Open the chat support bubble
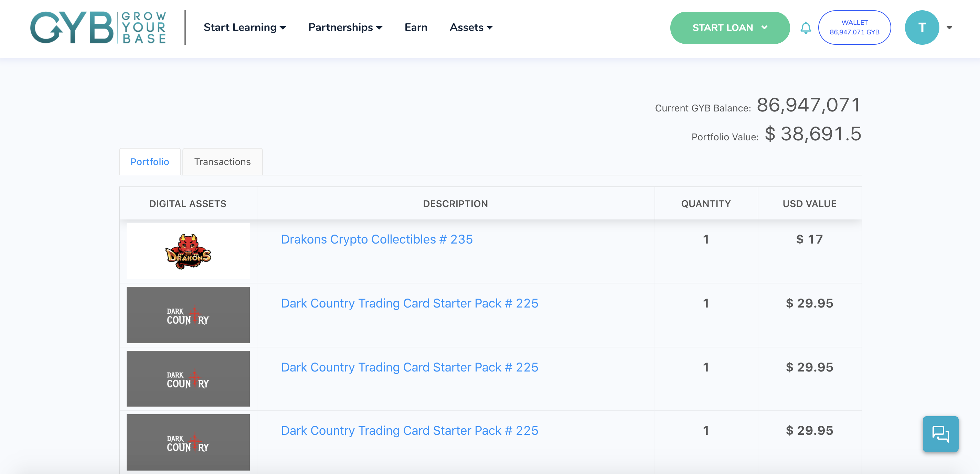The width and height of the screenshot is (980, 474). coord(940,434)
